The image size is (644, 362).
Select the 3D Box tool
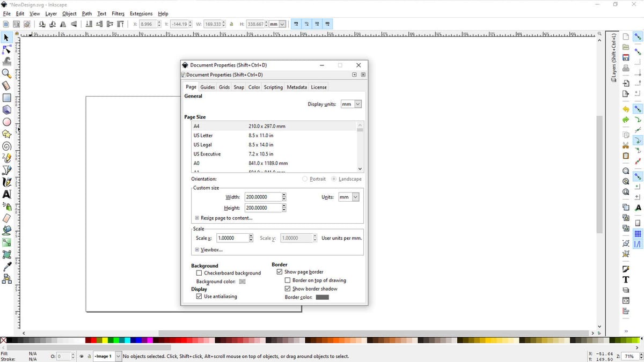[x=6, y=109]
